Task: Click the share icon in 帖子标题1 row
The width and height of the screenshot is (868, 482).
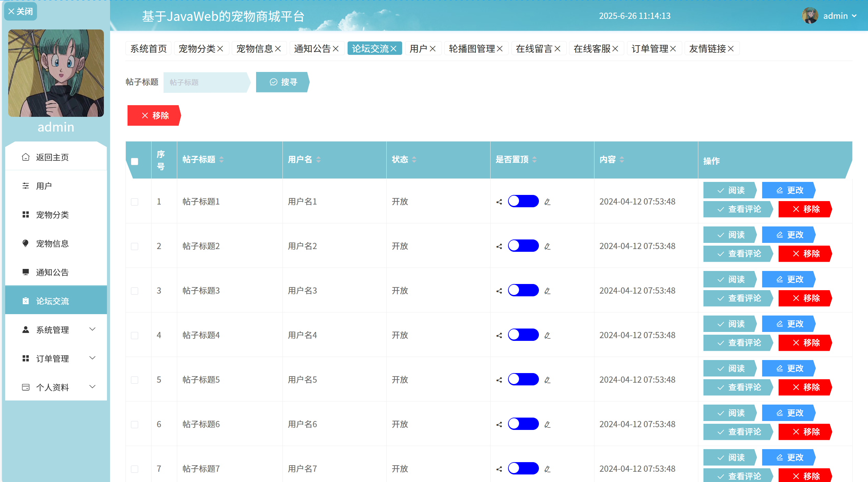Action: (x=499, y=201)
